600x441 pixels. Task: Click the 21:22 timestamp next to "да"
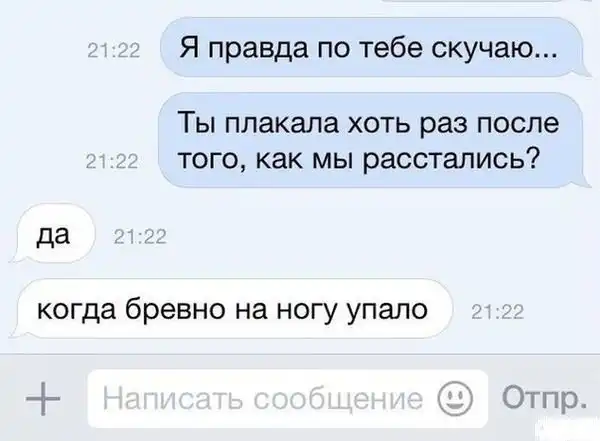[x=140, y=236]
